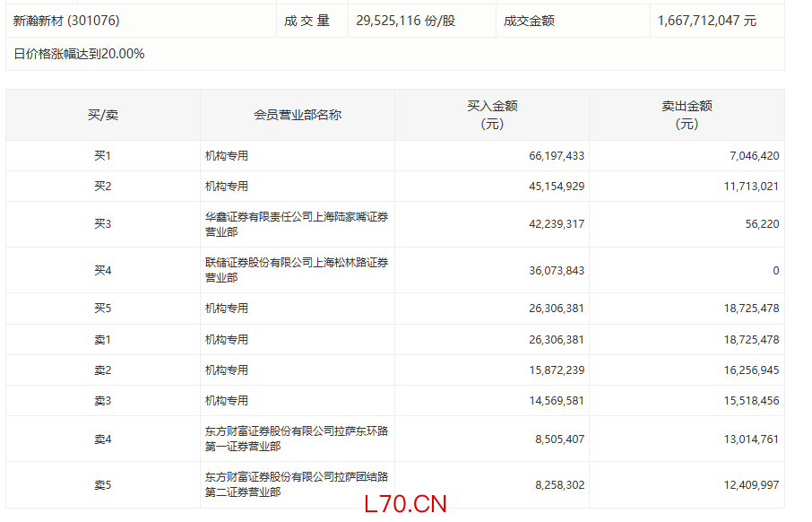Open the 东方财富证券 拉萨东环路第一 branch entry

(x=297, y=439)
